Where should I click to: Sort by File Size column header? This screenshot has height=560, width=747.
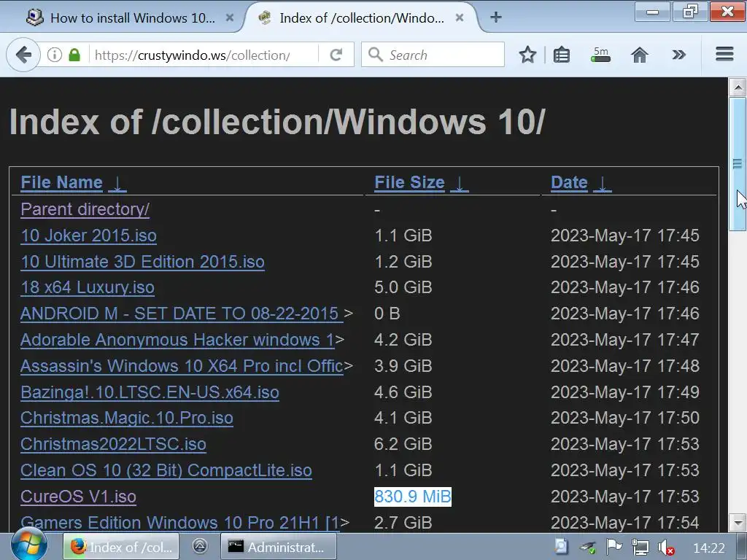coord(409,182)
